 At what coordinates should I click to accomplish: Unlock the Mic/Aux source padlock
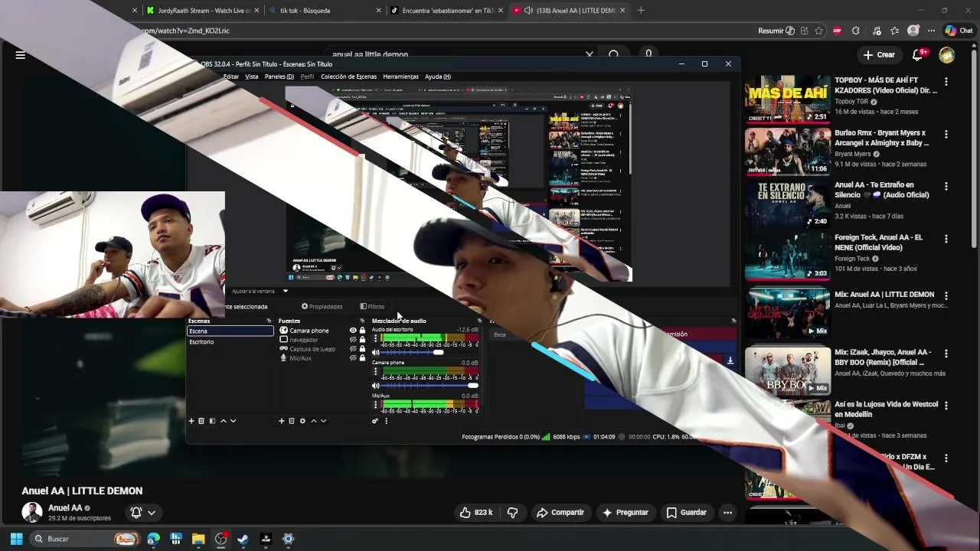[362, 358]
